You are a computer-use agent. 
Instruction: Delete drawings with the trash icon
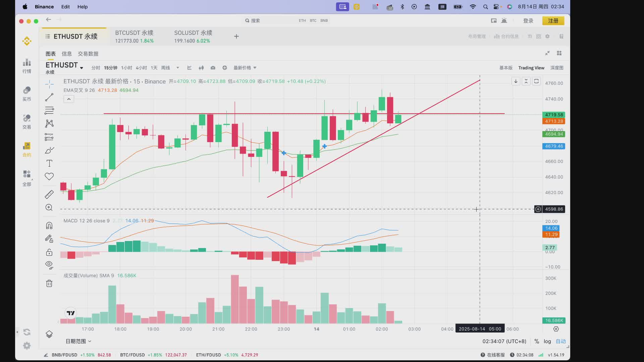pos(49,283)
